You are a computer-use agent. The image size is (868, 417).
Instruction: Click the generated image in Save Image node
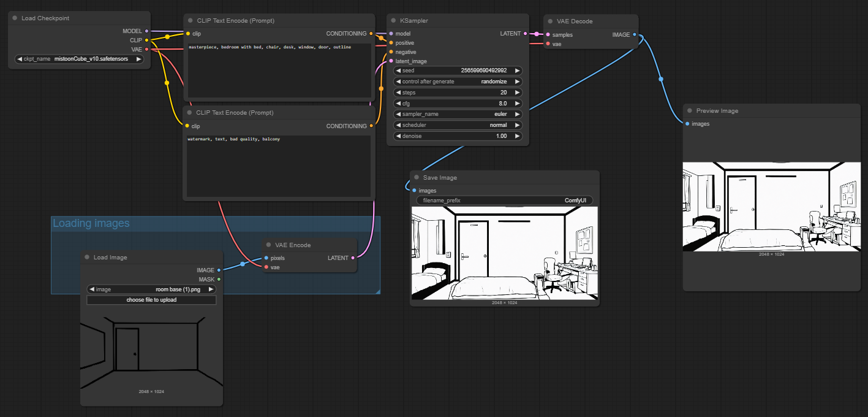[505, 253]
